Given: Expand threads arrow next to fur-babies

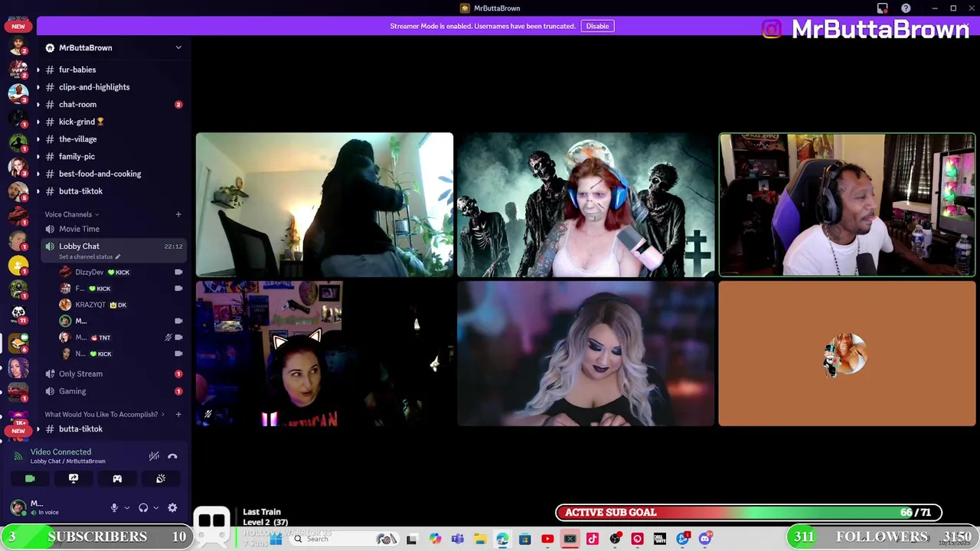Looking at the screenshot, I should click(38, 70).
